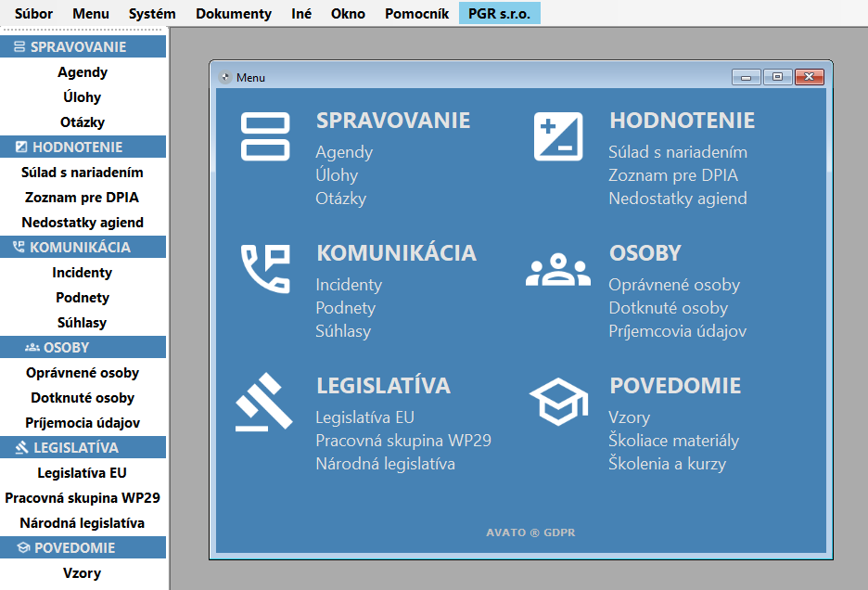Open Súhlasy in the sidebar
868x590 pixels.
tap(83, 323)
